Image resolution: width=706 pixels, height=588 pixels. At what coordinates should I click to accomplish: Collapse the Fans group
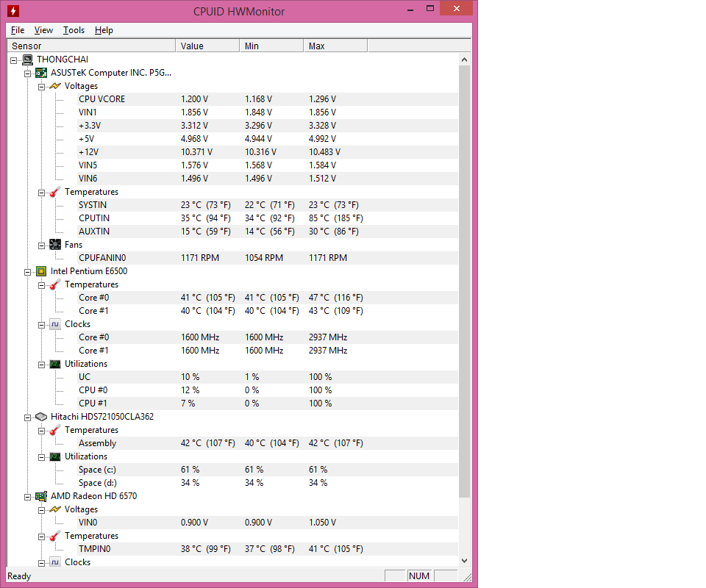tap(41, 245)
